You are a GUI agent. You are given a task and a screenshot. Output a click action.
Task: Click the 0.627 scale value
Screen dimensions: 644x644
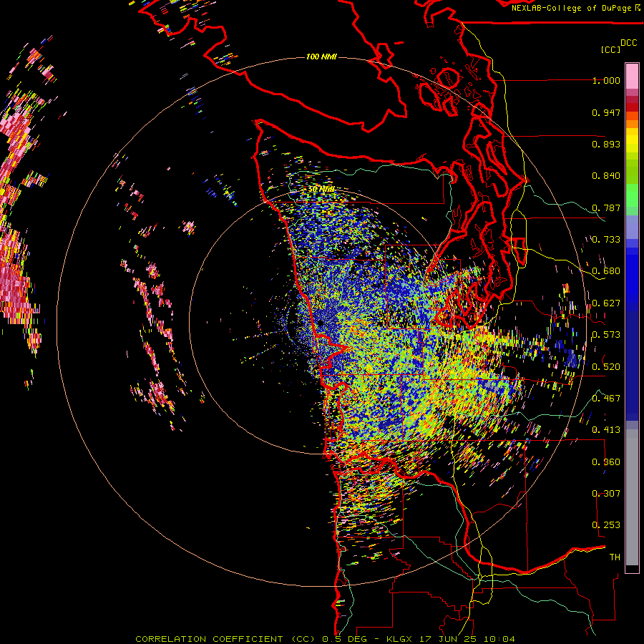[606, 303]
